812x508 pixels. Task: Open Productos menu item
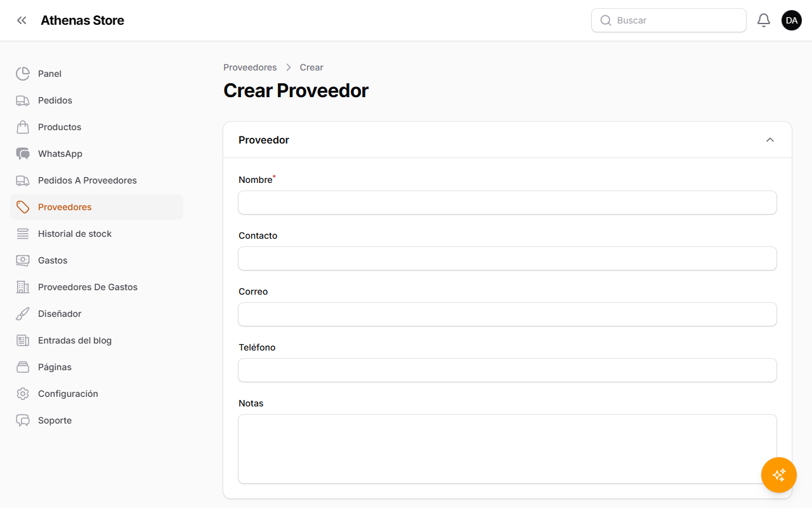click(97, 127)
